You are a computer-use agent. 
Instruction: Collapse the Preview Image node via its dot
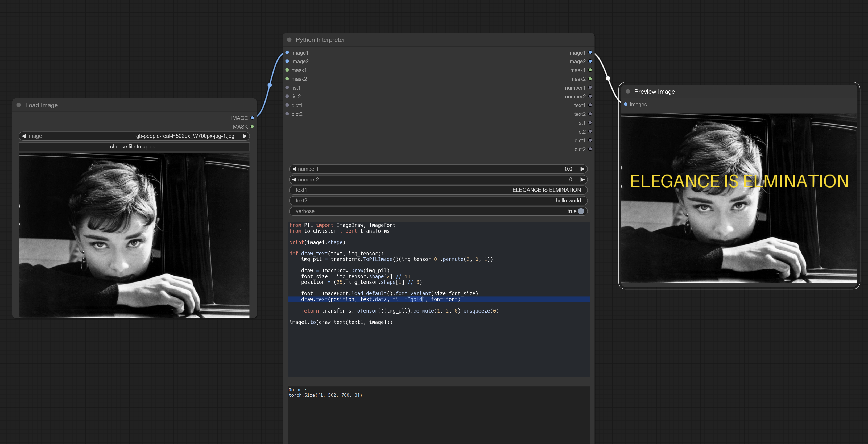point(628,92)
